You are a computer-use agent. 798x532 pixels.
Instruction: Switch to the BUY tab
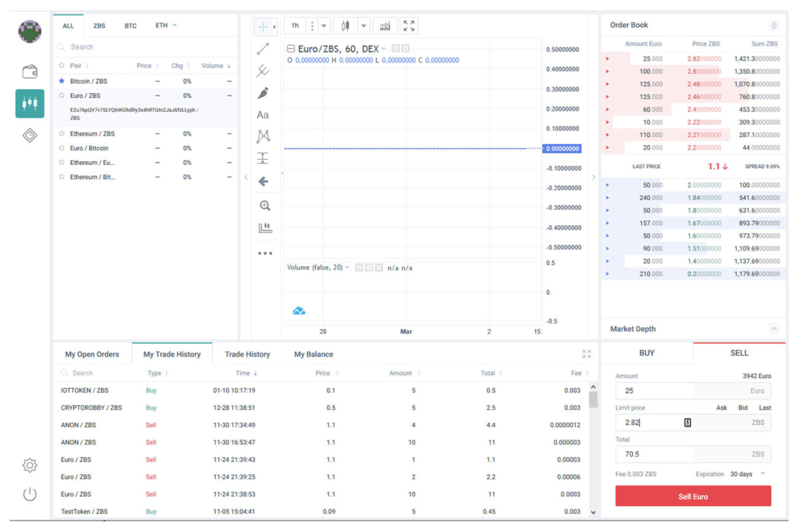pyautogui.click(x=647, y=353)
